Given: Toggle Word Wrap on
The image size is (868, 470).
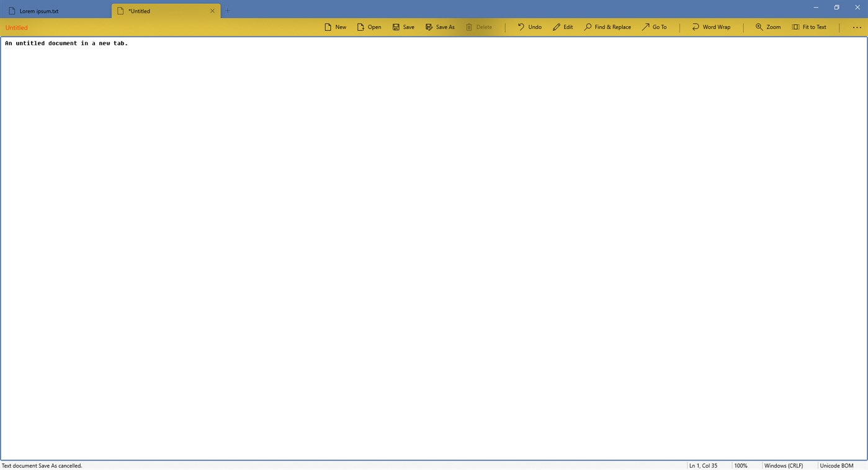Looking at the screenshot, I should pyautogui.click(x=711, y=27).
